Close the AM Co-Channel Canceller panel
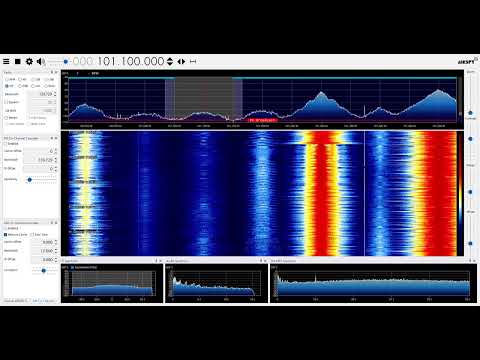The width and height of the screenshot is (480, 360). coord(56,222)
